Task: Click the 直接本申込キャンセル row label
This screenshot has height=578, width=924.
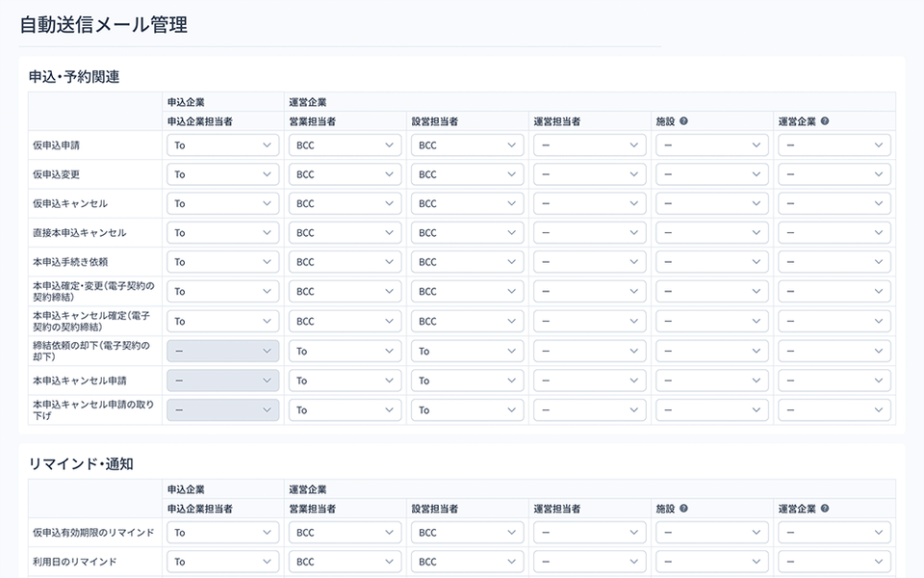Action: click(80, 232)
